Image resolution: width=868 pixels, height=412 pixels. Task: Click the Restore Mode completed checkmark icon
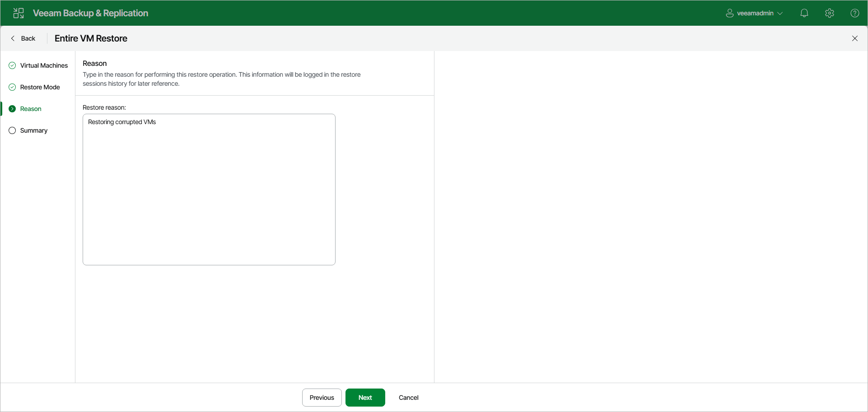(12, 87)
